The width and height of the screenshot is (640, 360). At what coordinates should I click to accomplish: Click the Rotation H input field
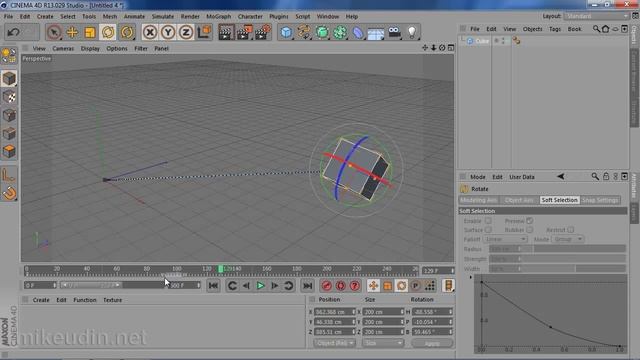[x=433, y=312]
